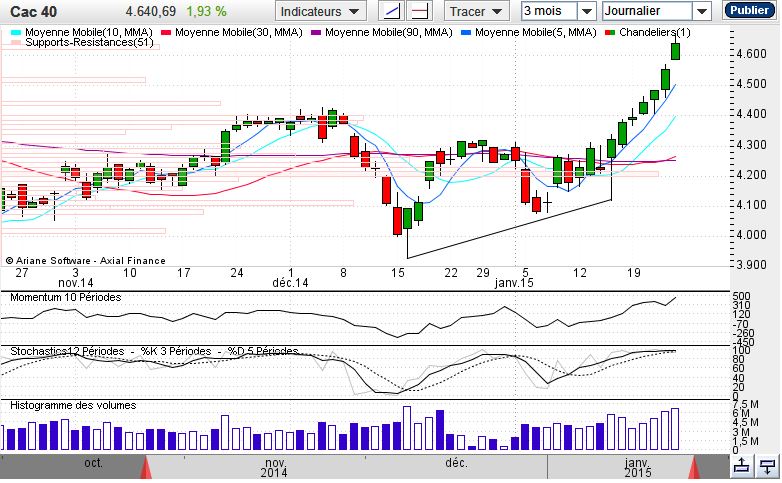Click the 4.600 price axis label

tap(752, 54)
